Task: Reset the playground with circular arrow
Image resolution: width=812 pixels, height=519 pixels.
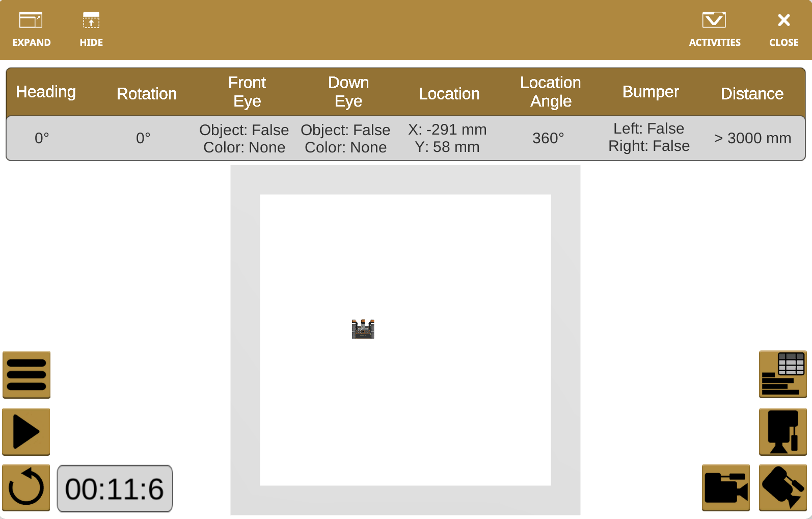Action: [26, 487]
